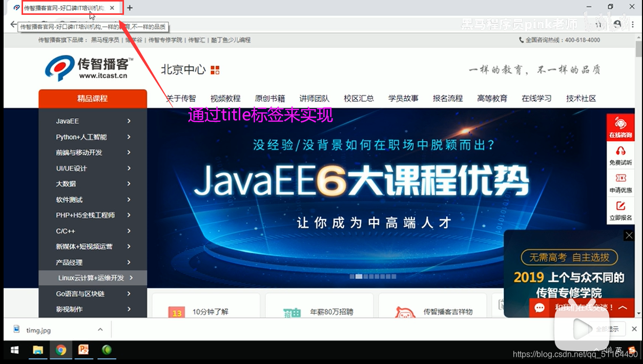Viewport: 643px width, 364px height.
Task: Open the 北京中心 campus grid icon
Action: [215, 70]
